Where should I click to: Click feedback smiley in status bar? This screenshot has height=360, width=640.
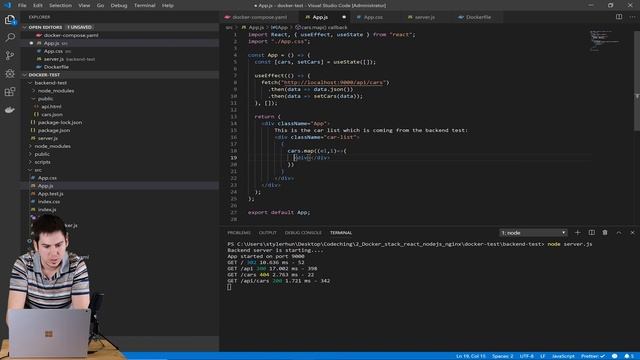[615, 356]
